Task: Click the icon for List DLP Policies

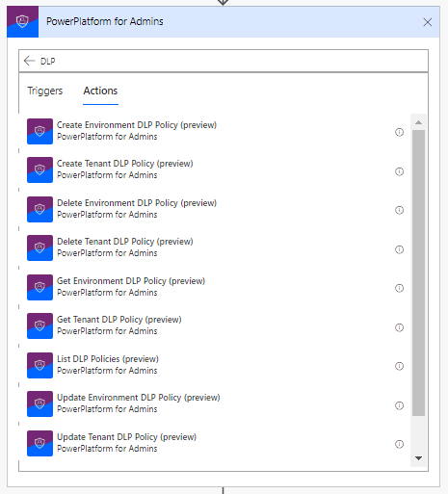Action: (x=40, y=365)
